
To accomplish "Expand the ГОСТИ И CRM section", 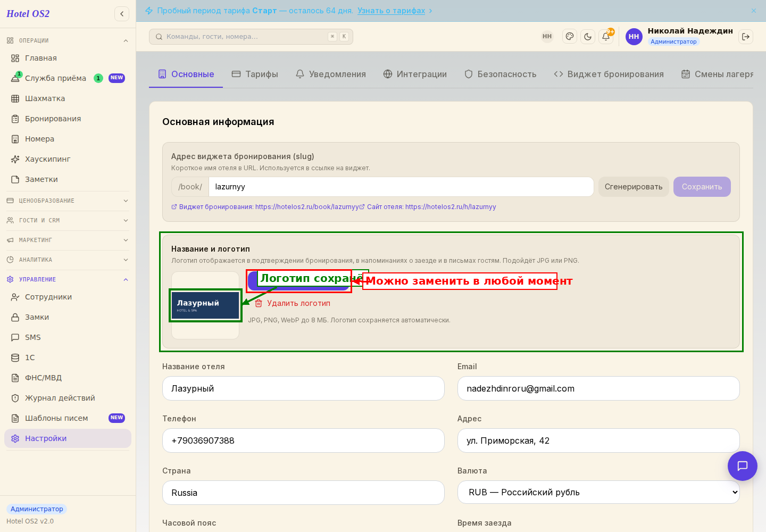I will tap(68, 220).
